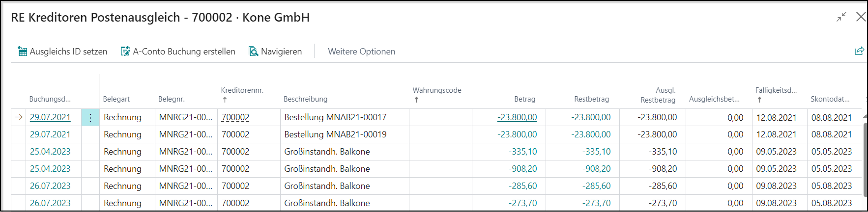Open the 29.07.2021 posting date link in first row
The height and width of the screenshot is (212, 868).
(50, 118)
